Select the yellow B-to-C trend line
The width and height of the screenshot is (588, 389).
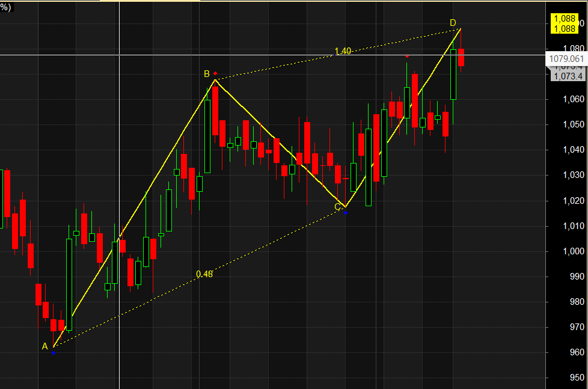(280, 143)
